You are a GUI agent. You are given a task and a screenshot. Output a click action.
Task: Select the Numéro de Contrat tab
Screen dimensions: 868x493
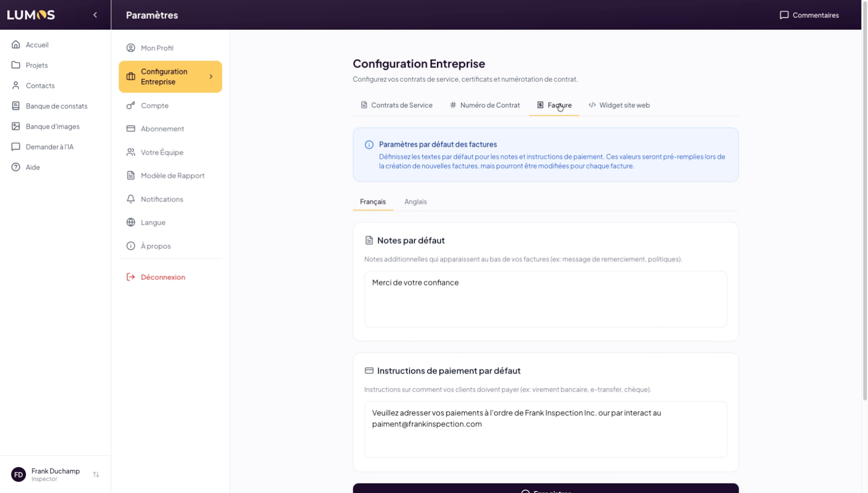click(x=484, y=105)
